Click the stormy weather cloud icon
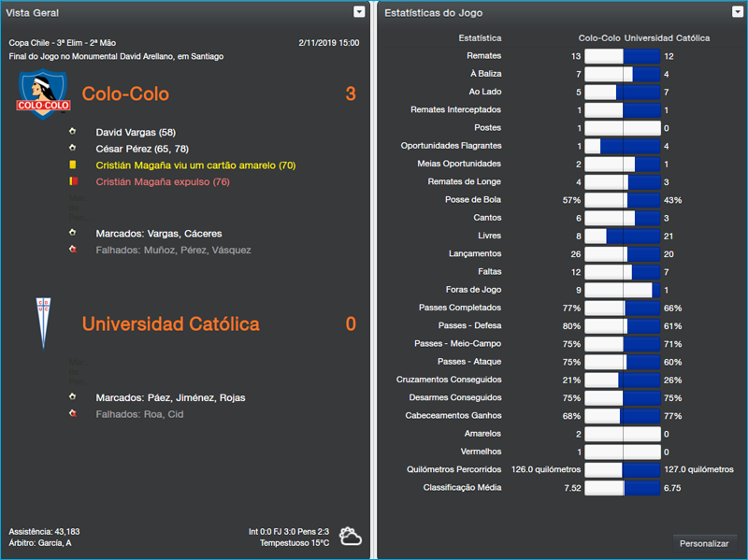The image size is (748, 560). tap(352, 536)
